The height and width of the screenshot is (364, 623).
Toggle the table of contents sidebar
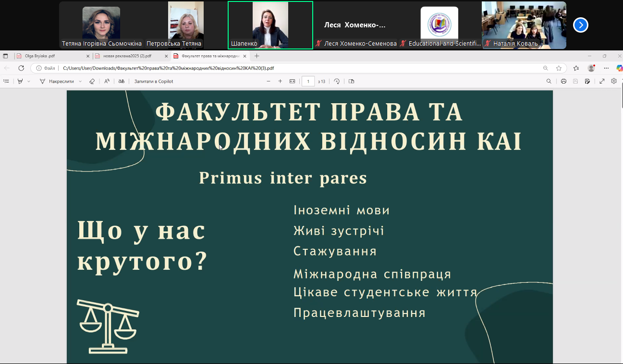(x=6, y=82)
